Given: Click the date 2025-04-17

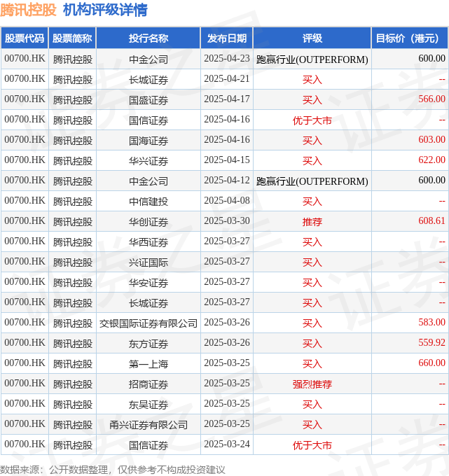Looking at the screenshot, I should tap(227, 99).
